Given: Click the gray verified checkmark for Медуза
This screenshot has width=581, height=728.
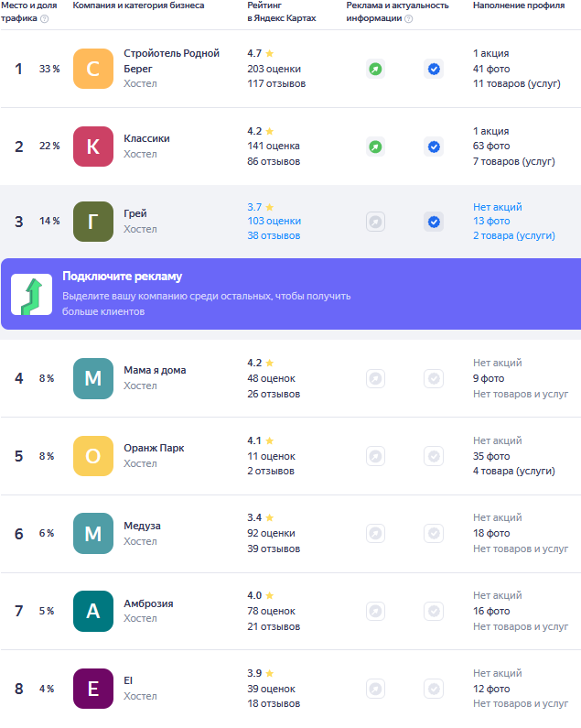Looking at the screenshot, I should pyautogui.click(x=434, y=533).
